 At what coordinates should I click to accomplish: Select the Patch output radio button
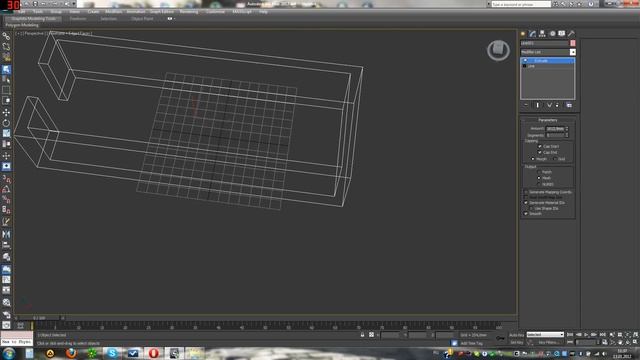539,172
